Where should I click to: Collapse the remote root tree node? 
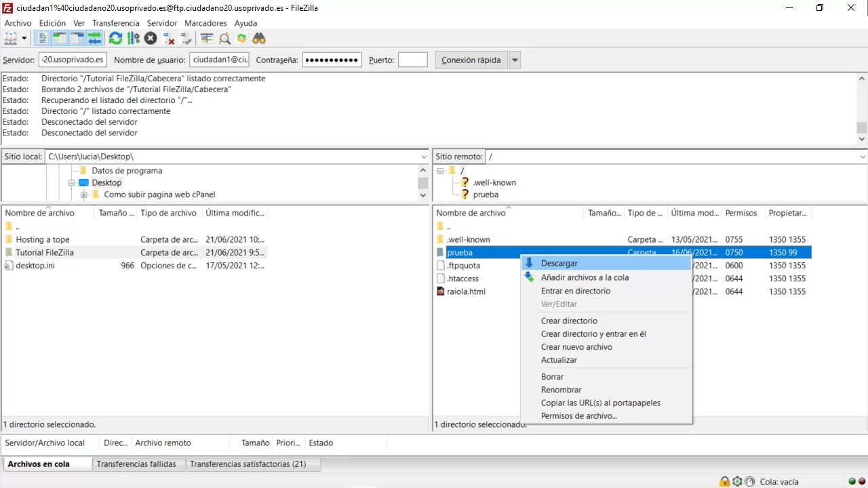440,171
